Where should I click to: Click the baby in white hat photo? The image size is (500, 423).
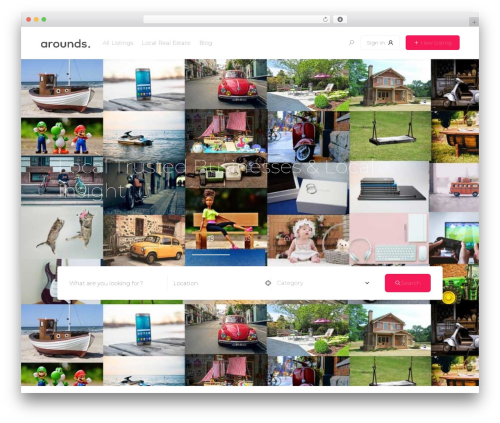click(x=308, y=239)
